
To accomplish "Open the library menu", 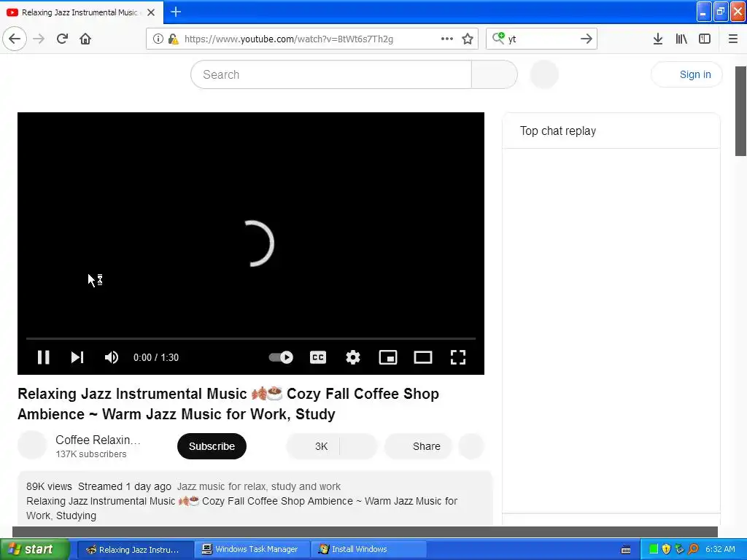I will click(x=681, y=39).
